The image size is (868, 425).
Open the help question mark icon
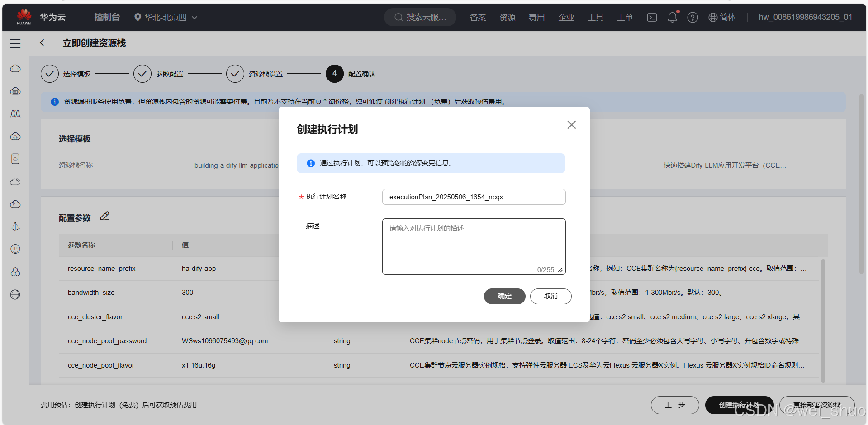pos(693,17)
